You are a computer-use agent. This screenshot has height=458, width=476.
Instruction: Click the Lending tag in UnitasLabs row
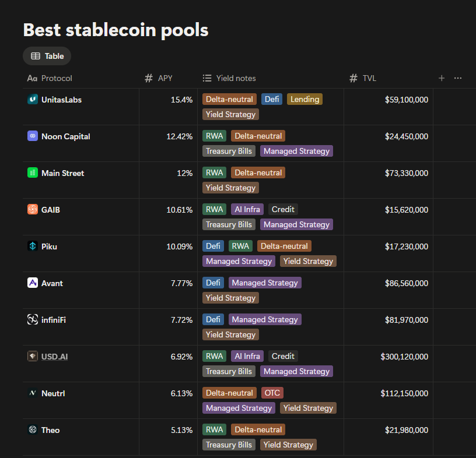304,99
